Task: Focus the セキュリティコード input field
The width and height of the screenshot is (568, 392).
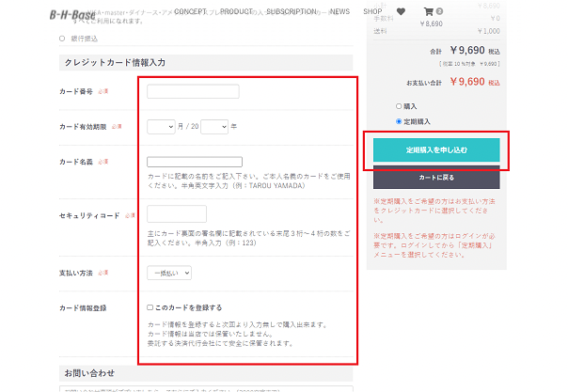Action: [177, 214]
